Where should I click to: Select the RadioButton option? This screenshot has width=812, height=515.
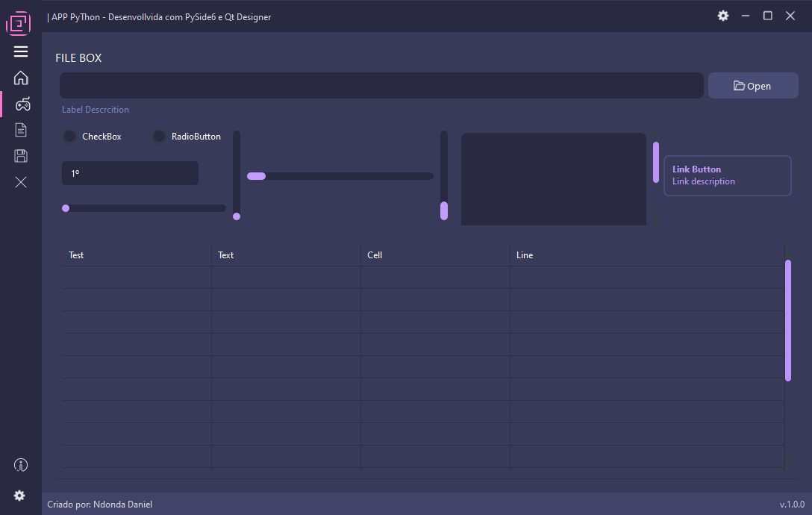pos(159,137)
